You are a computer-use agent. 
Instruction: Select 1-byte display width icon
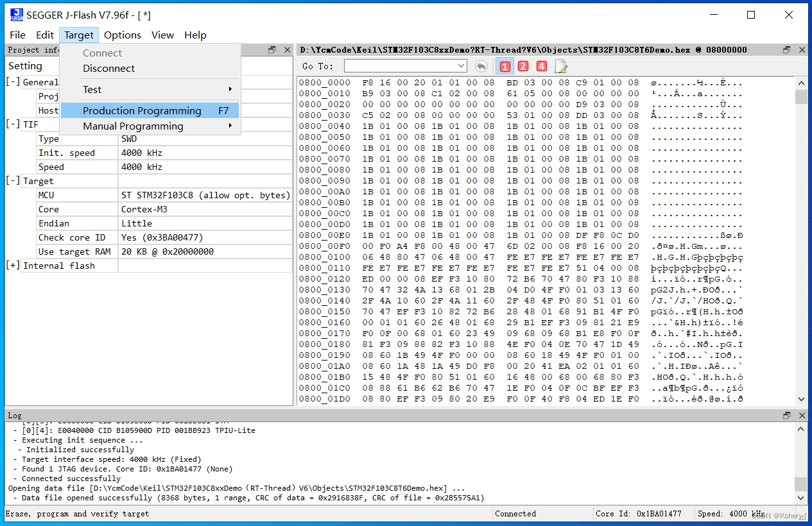point(505,66)
